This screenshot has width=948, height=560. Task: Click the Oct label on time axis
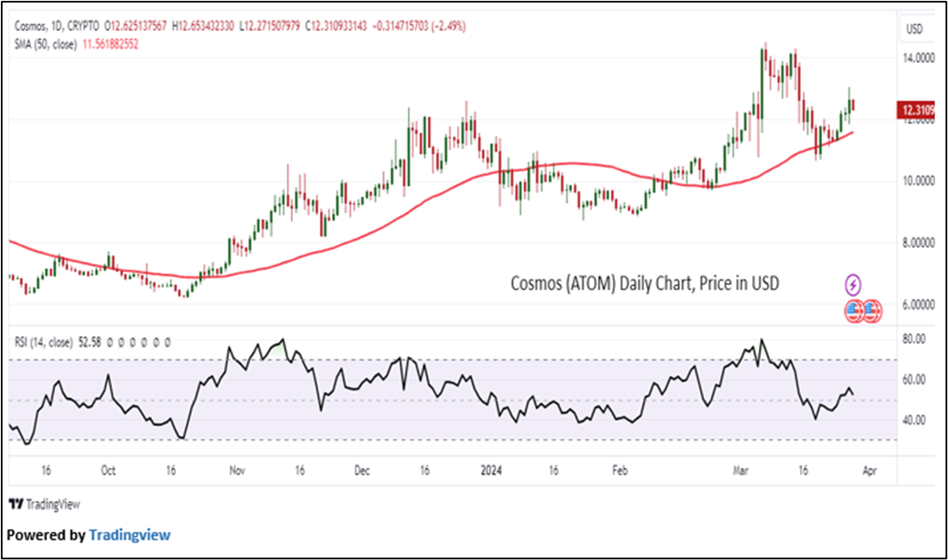[x=108, y=471]
